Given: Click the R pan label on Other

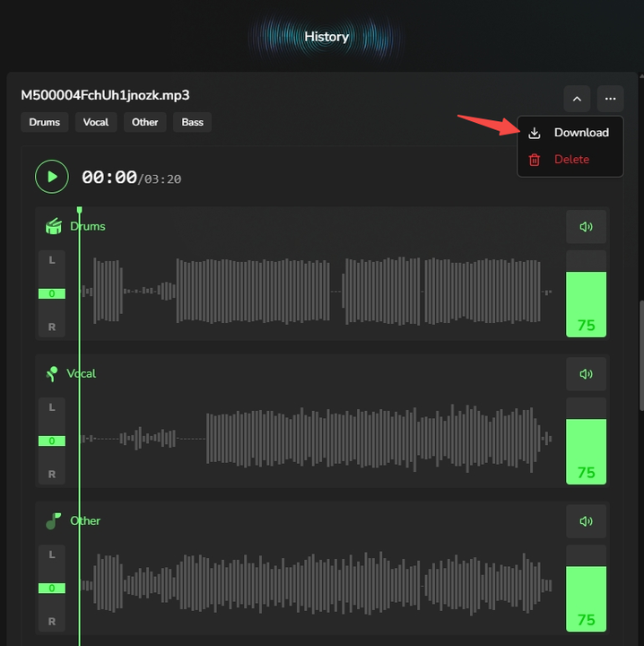Looking at the screenshot, I should [52, 621].
